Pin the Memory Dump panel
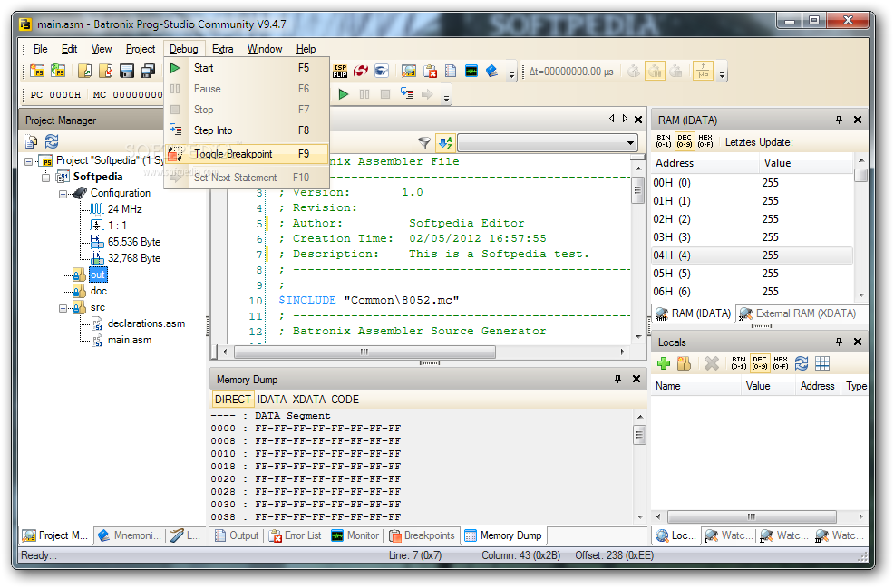Image resolution: width=894 pixels, height=588 pixels. (x=617, y=379)
